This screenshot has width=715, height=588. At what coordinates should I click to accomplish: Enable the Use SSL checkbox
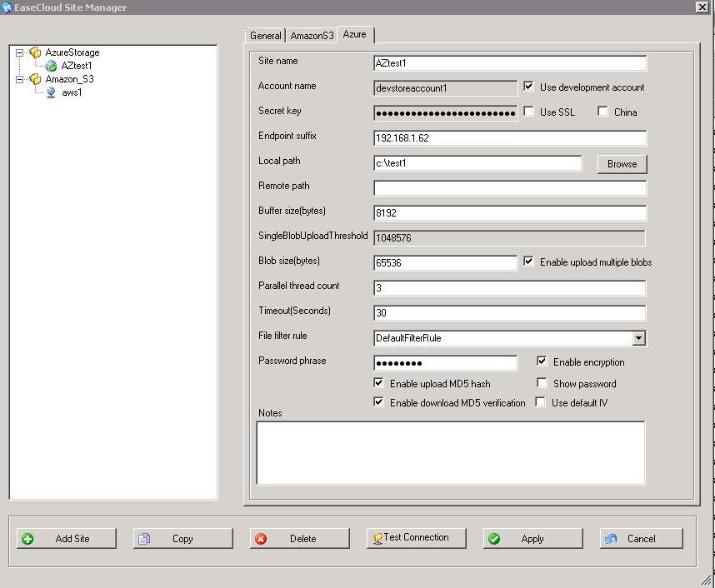pos(528,112)
